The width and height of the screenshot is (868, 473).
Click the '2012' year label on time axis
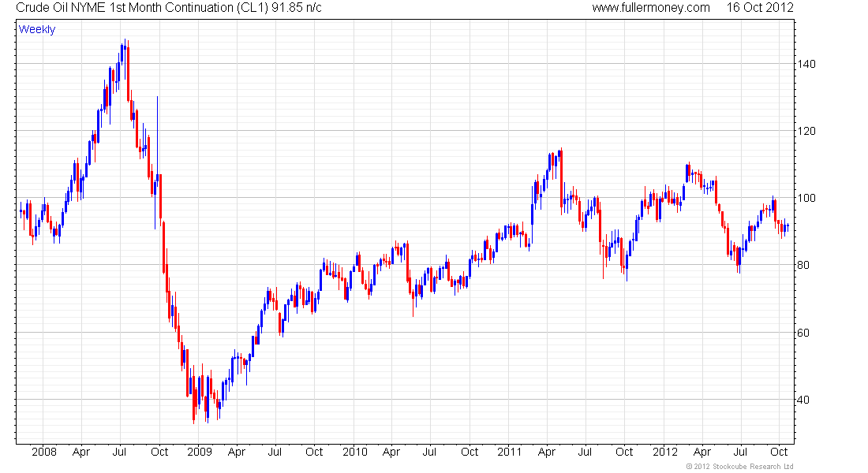coord(665,452)
